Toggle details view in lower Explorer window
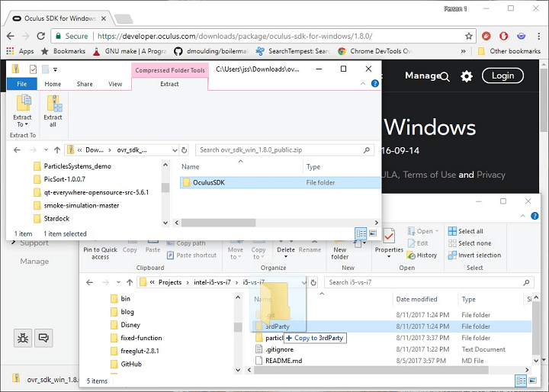The height and width of the screenshot is (392, 549). 522,380
